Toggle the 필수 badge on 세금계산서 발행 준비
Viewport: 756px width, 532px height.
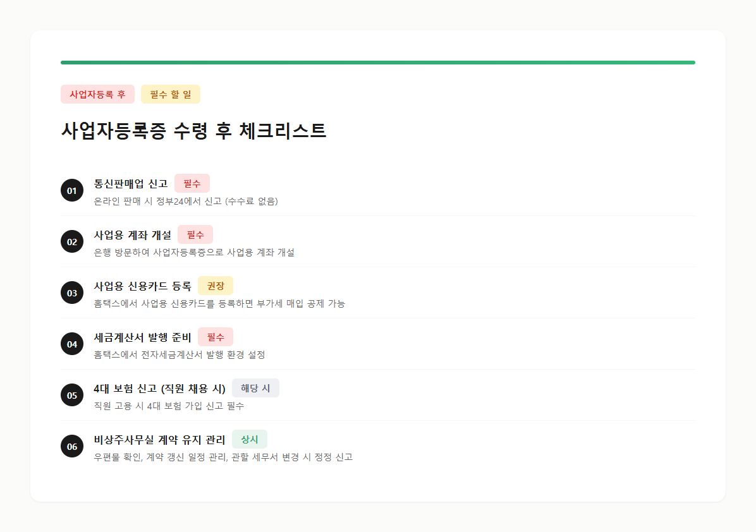[216, 337]
